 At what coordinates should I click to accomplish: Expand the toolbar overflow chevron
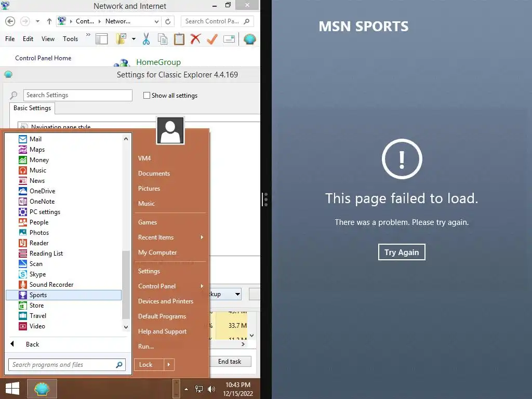(88, 35)
